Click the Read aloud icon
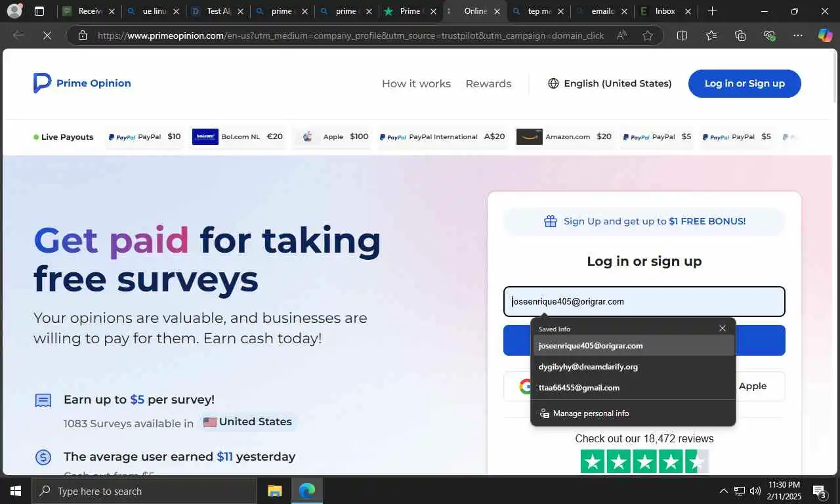 (x=621, y=35)
